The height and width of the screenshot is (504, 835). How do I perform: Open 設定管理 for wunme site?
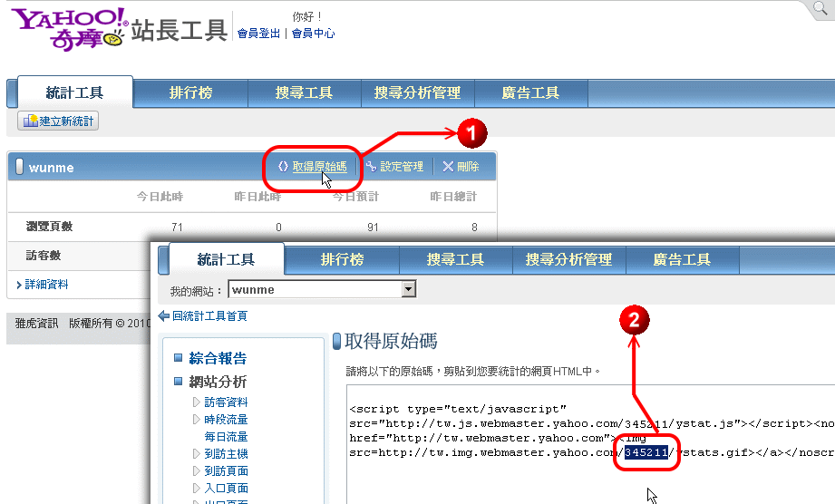click(x=402, y=167)
